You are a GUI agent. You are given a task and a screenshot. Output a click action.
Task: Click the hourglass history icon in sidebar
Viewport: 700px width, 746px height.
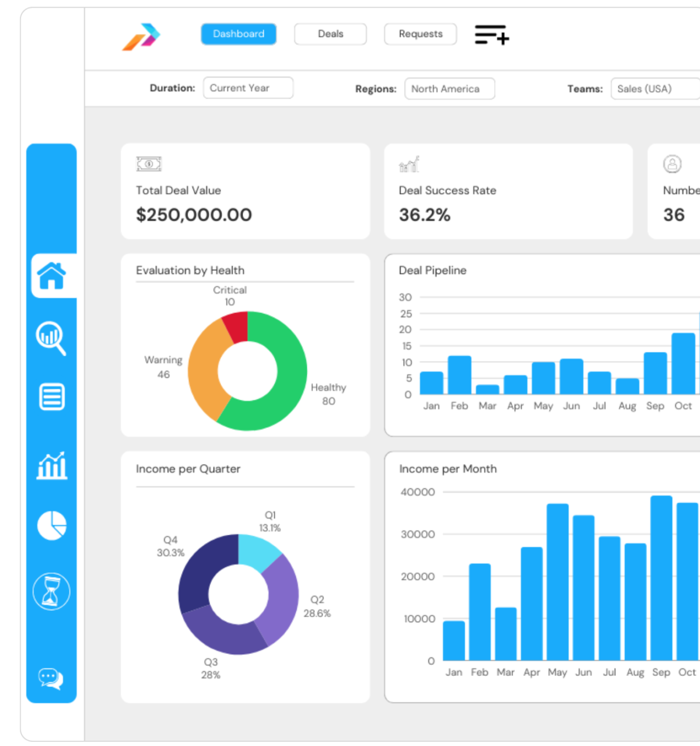pos(52,591)
